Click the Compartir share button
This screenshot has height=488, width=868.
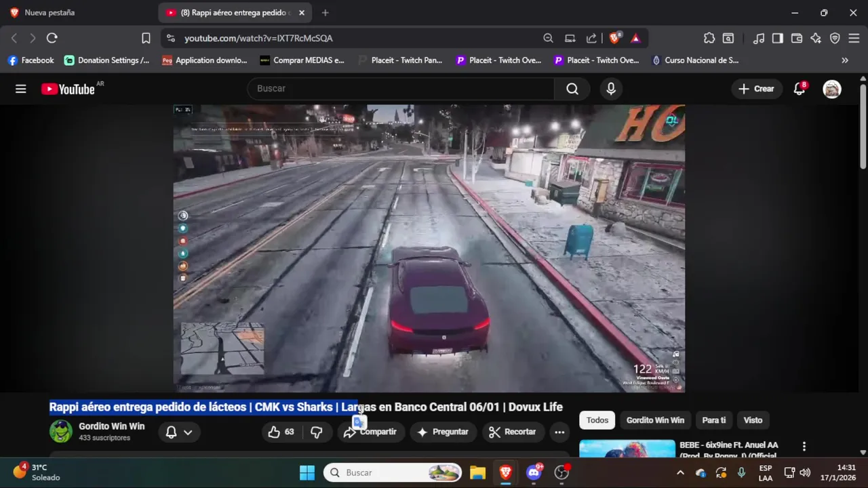pyautogui.click(x=371, y=432)
